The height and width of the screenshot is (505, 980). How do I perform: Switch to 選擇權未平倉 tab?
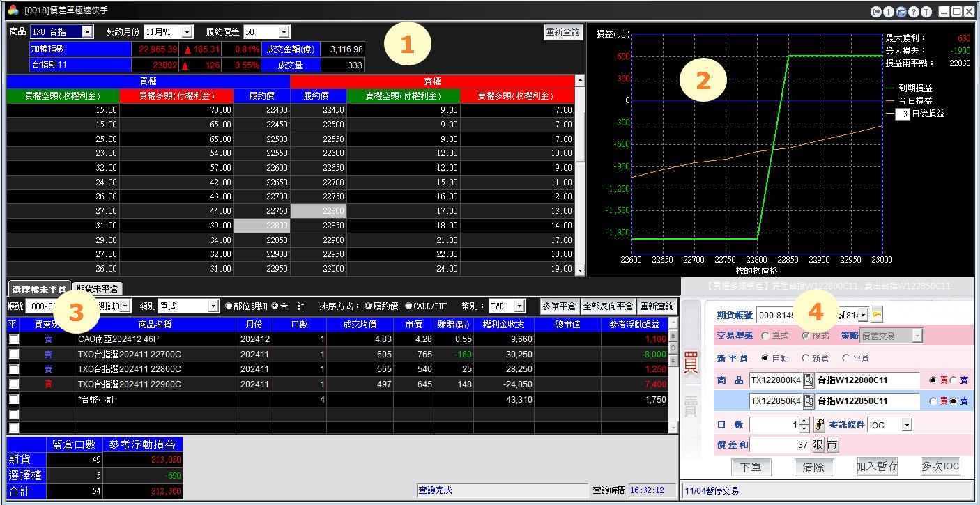(x=39, y=288)
